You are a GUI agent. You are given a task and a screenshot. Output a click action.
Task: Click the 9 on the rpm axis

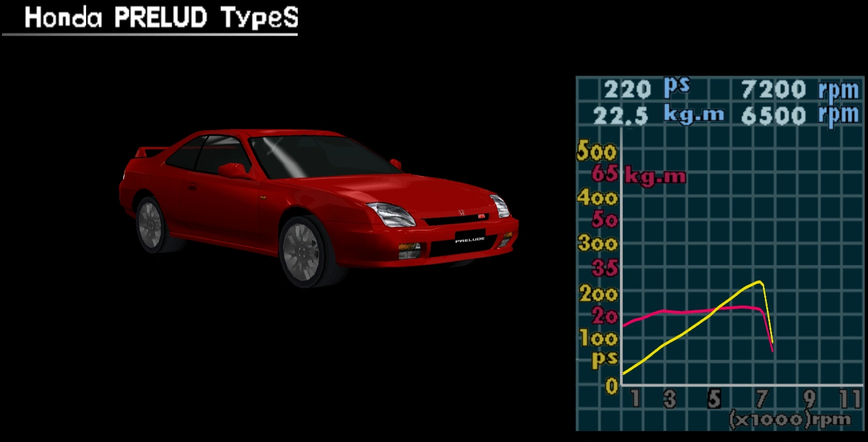[810, 398]
